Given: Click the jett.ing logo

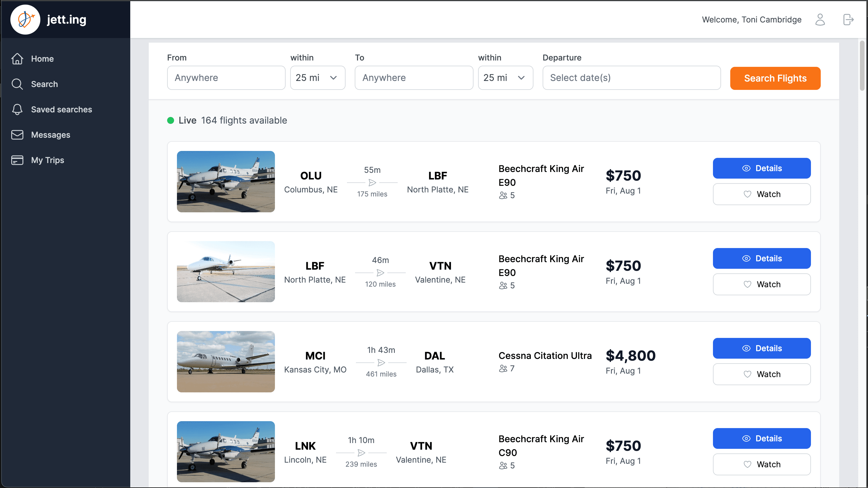Looking at the screenshot, I should (49, 19).
